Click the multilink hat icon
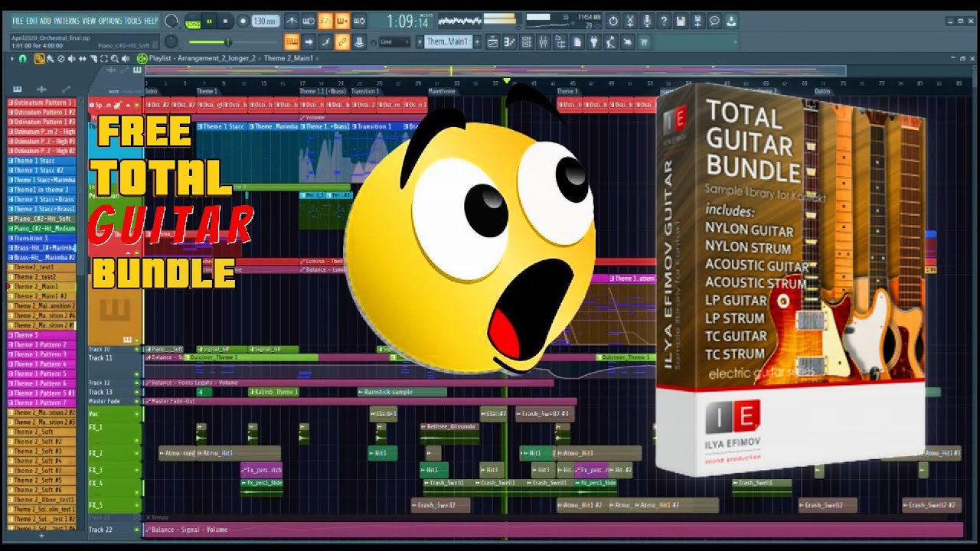The width and height of the screenshot is (980, 551). 359,42
